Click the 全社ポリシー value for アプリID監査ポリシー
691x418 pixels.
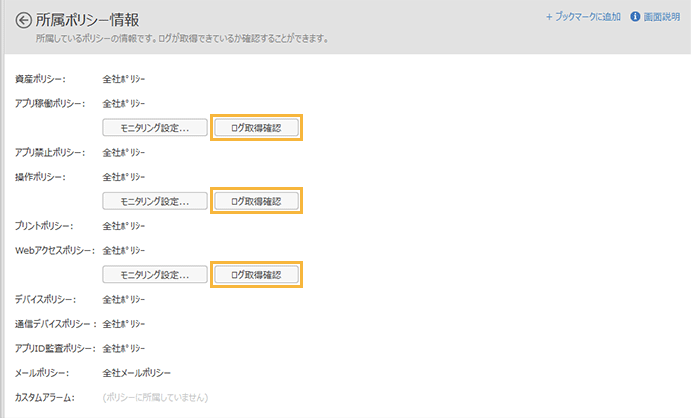pyautogui.click(x=124, y=348)
